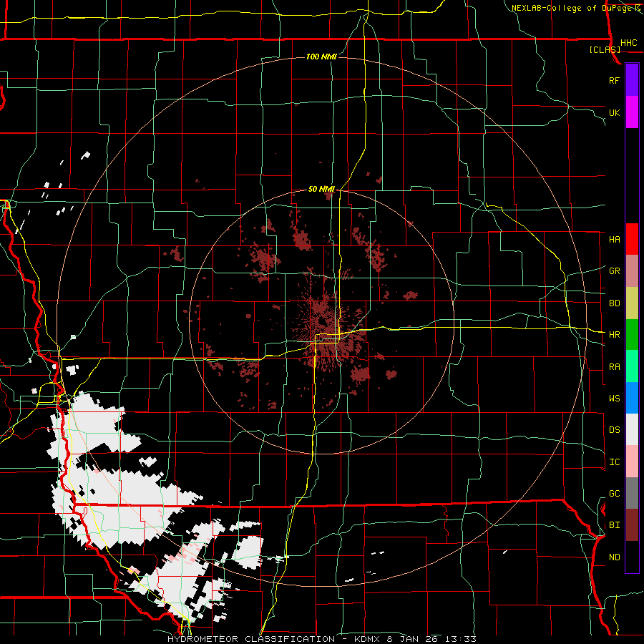Click the WS legend label
The width and height of the screenshot is (644, 644).
[x=614, y=398]
